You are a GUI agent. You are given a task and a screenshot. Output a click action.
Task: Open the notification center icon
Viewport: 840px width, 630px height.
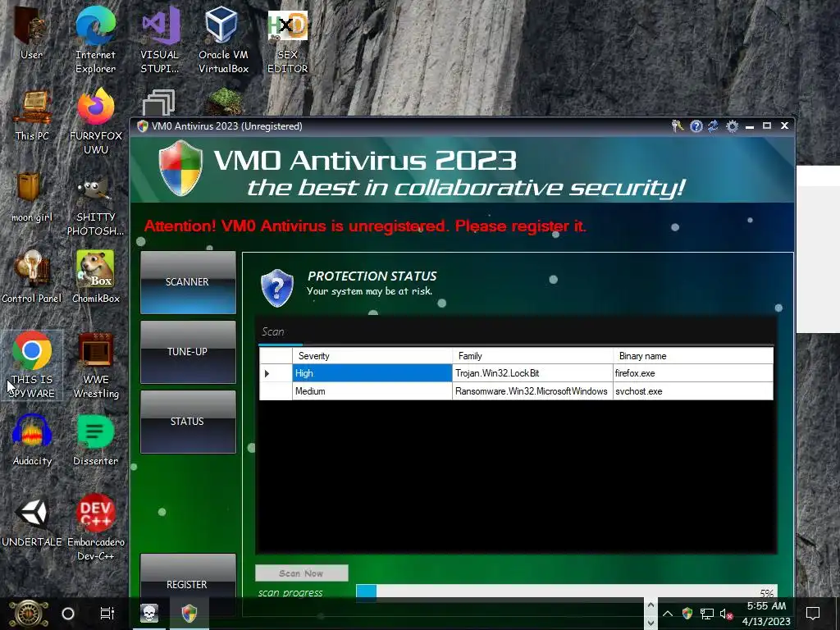click(813, 614)
